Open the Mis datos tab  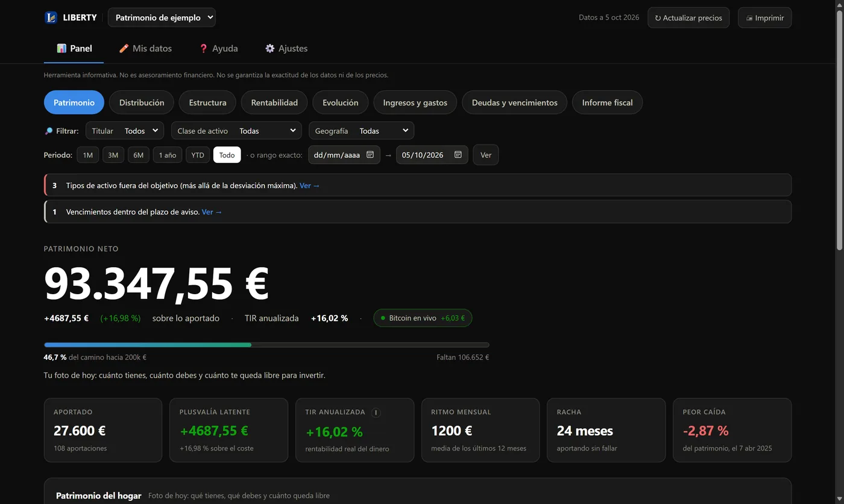(145, 48)
